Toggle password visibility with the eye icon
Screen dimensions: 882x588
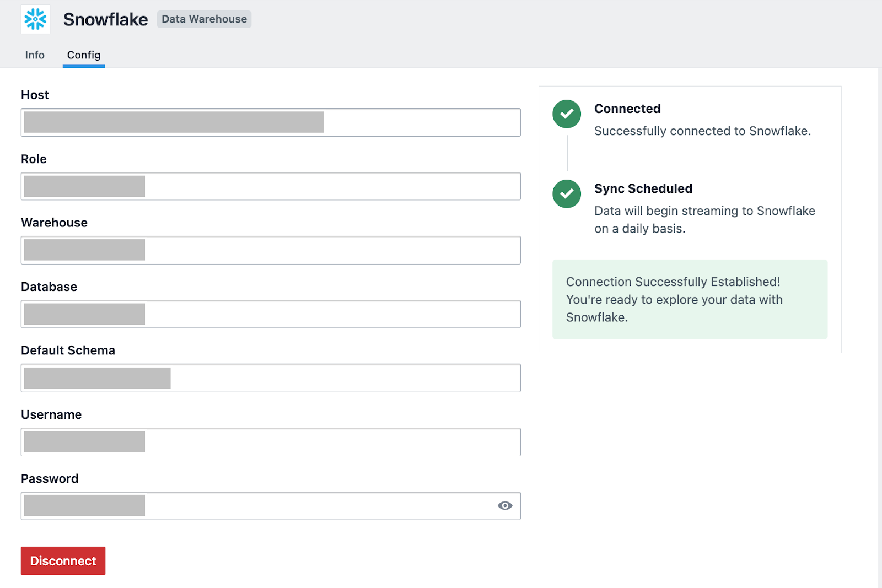click(x=505, y=506)
